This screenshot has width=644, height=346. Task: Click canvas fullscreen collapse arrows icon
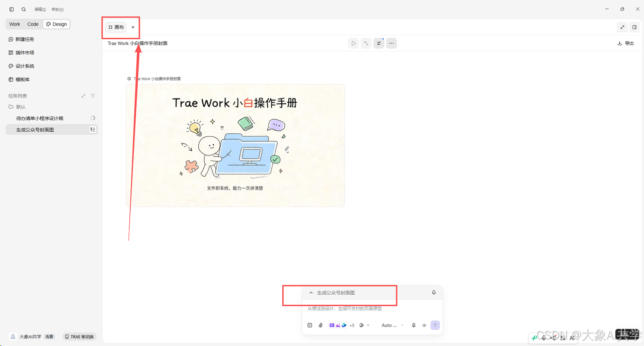[x=622, y=27]
